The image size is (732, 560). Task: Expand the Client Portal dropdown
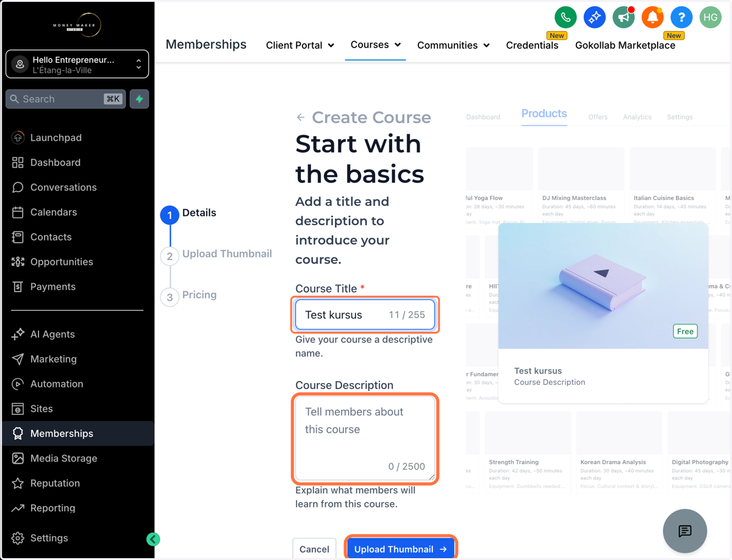point(300,45)
